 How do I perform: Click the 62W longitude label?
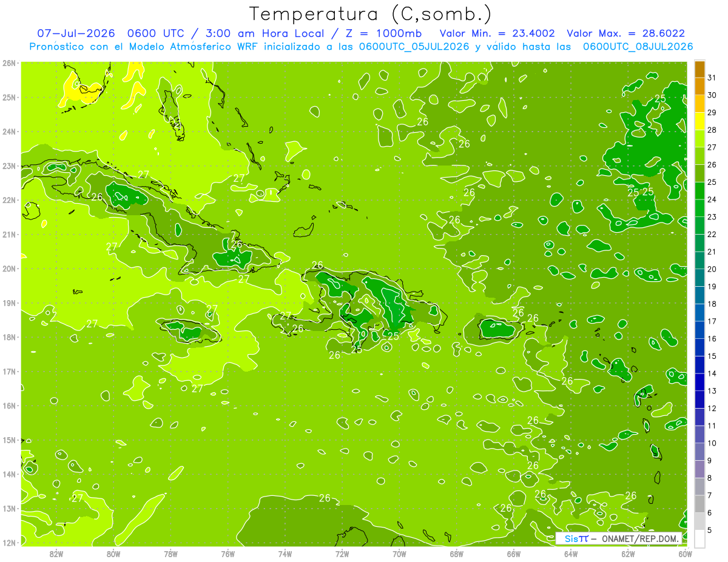pyautogui.click(x=629, y=553)
